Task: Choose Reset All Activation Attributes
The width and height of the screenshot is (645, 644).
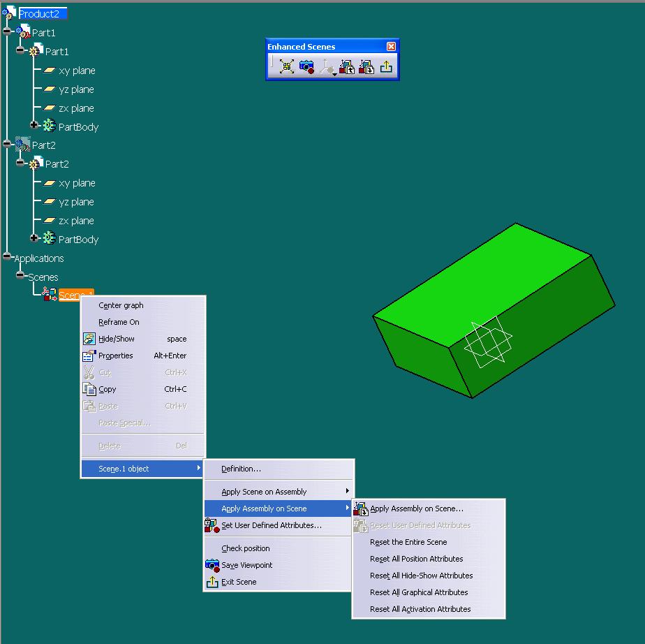Action: point(429,610)
